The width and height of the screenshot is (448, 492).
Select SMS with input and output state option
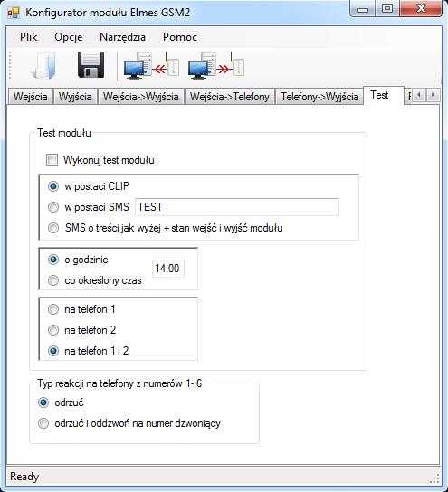(53, 228)
